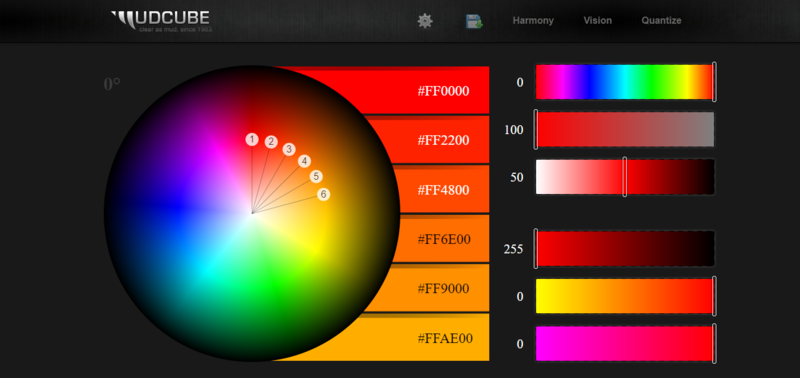
Task: Click the 0° hue angle label
Action: [x=112, y=84]
